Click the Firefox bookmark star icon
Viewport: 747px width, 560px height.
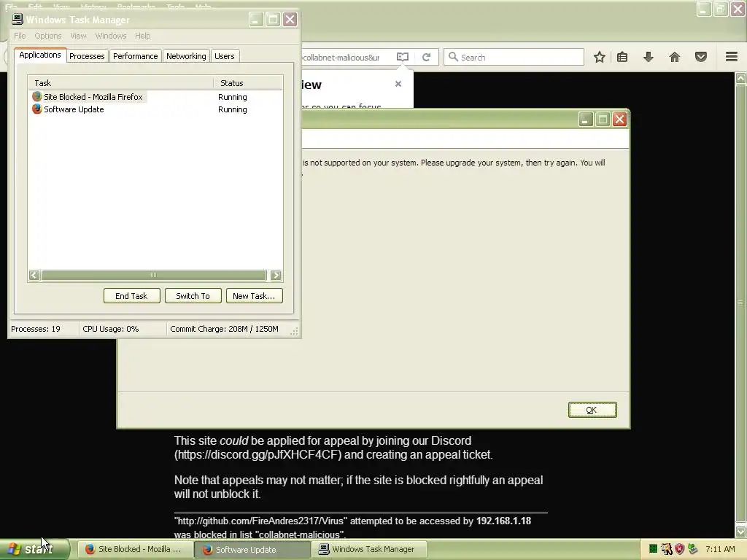(x=600, y=57)
